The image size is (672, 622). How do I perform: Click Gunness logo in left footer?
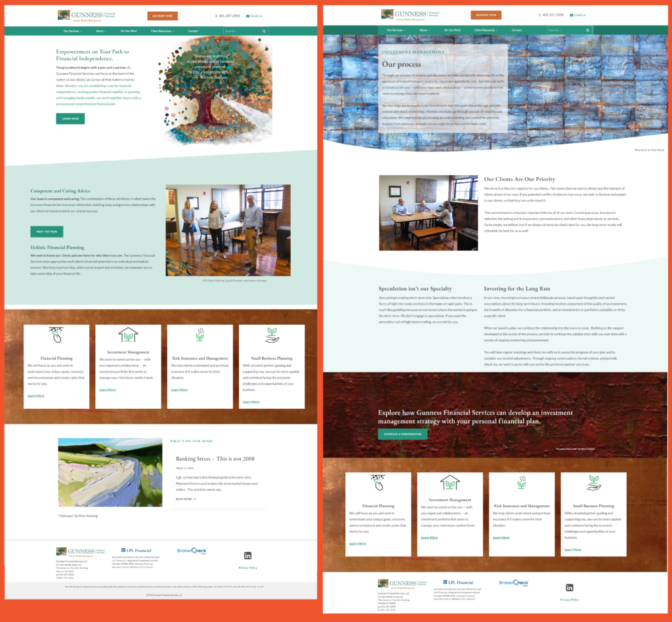pos(81,552)
